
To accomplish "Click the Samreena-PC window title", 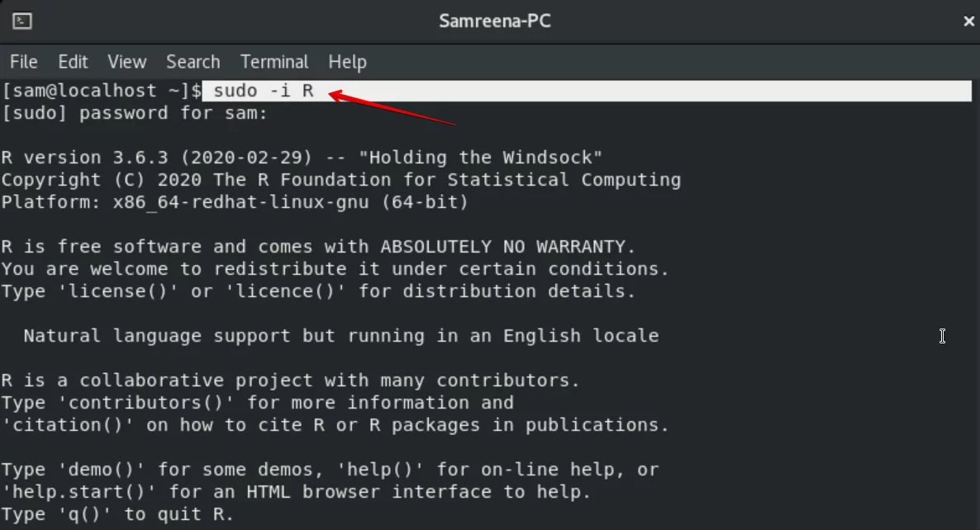I will click(495, 21).
